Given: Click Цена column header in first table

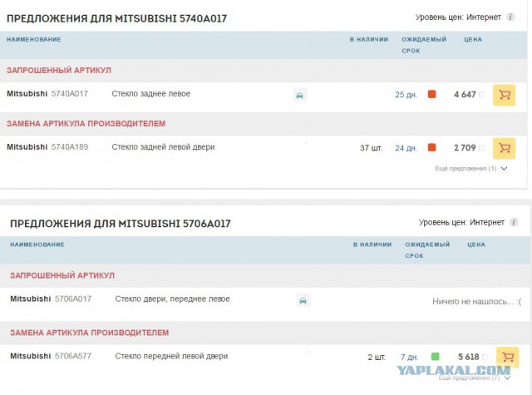Looking at the screenshot, I should pos(473,39).
